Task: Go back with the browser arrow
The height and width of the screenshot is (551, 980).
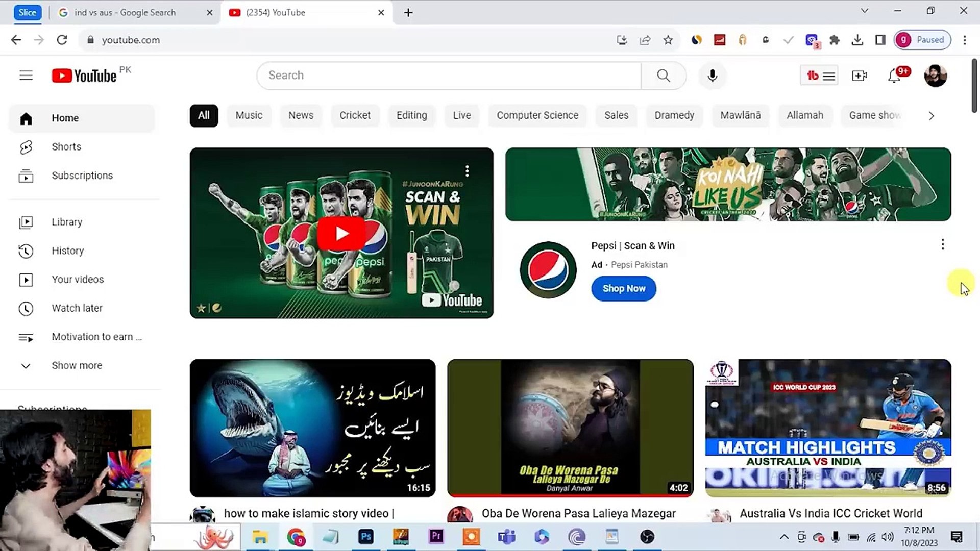Action: [x=16, y=40]
